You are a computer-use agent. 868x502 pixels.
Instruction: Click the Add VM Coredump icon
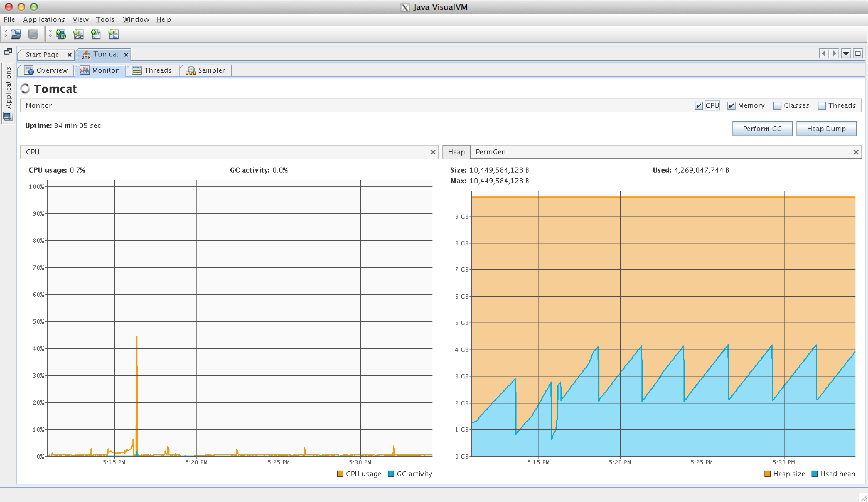pos(96,34)
